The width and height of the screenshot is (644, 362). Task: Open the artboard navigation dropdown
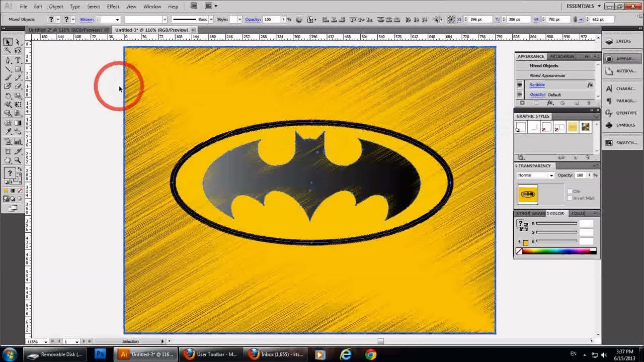click(77, 342)
